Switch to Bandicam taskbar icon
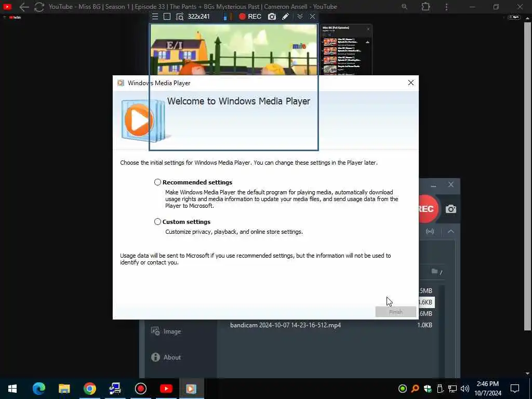 [140, 389]
